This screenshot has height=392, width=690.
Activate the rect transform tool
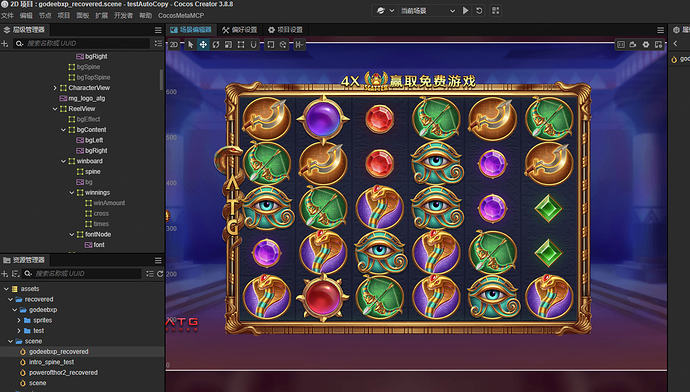pyautogui.click(x=241, y=44)
